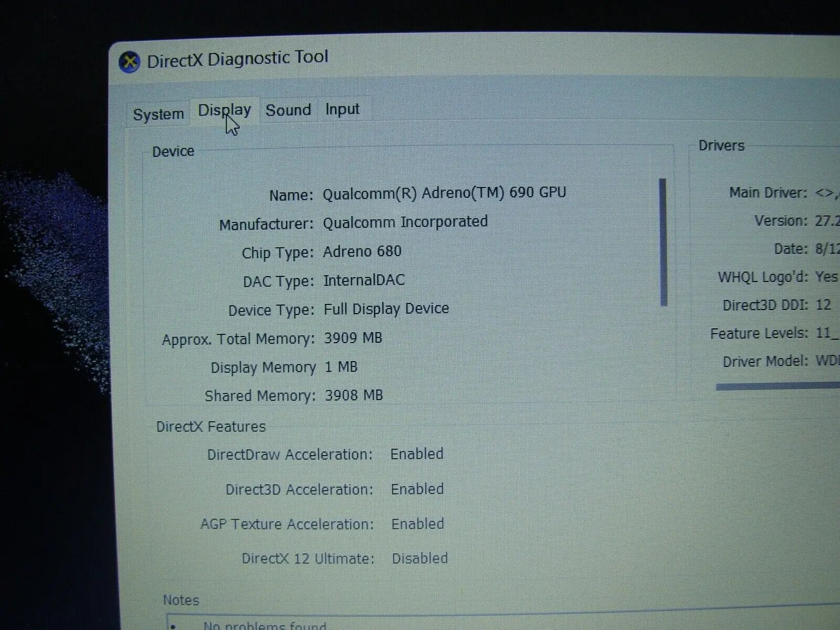This screenshot has width=840, height=630.
Task: Click the InternalDAC value
Action: [x=364, y=280]
